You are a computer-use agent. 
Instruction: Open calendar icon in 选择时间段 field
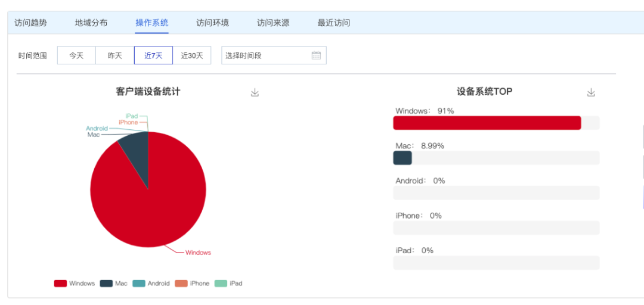[x=316, y=55]
